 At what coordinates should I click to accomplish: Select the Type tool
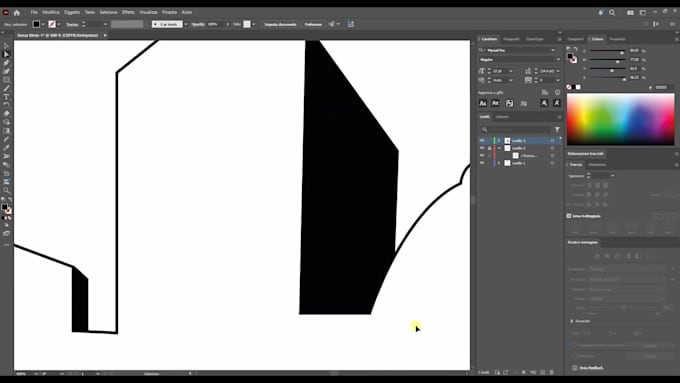pos(6,97)
